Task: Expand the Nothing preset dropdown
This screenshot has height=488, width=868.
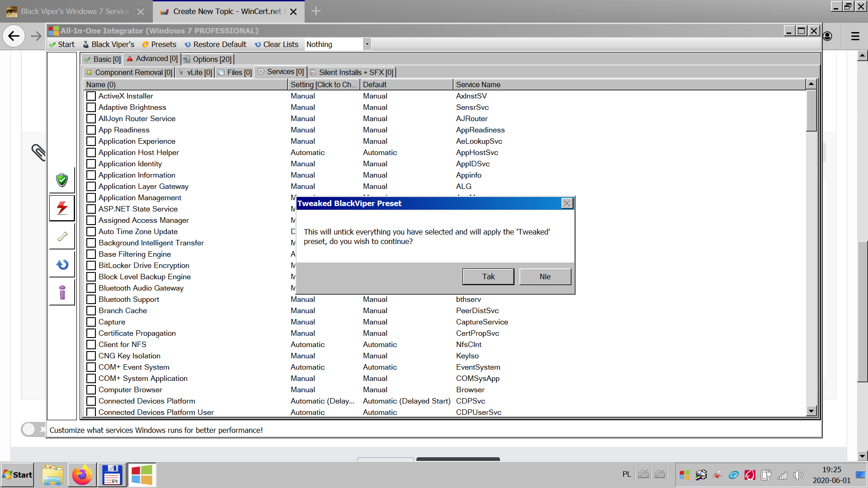Action: [x=367, y=44]
